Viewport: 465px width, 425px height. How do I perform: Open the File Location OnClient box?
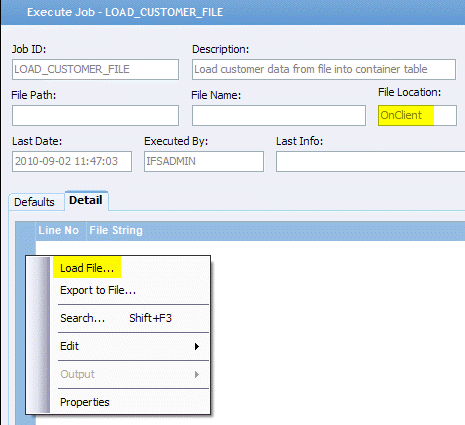click(x=417, y=115)
